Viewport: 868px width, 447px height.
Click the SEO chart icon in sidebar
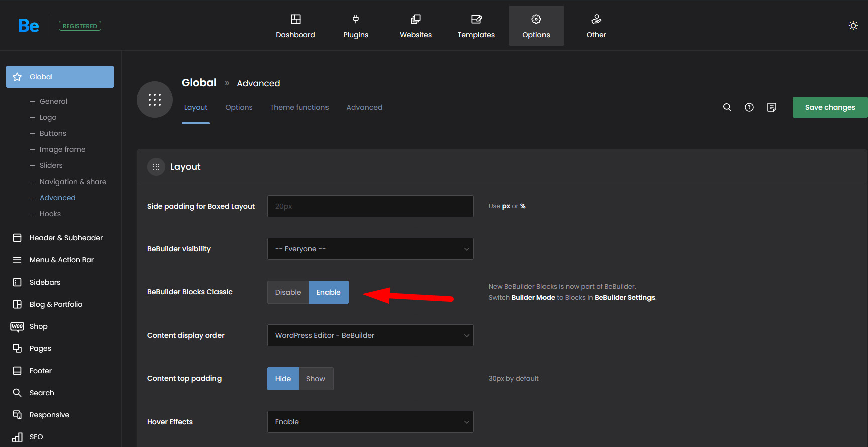(x=17, y=437)
